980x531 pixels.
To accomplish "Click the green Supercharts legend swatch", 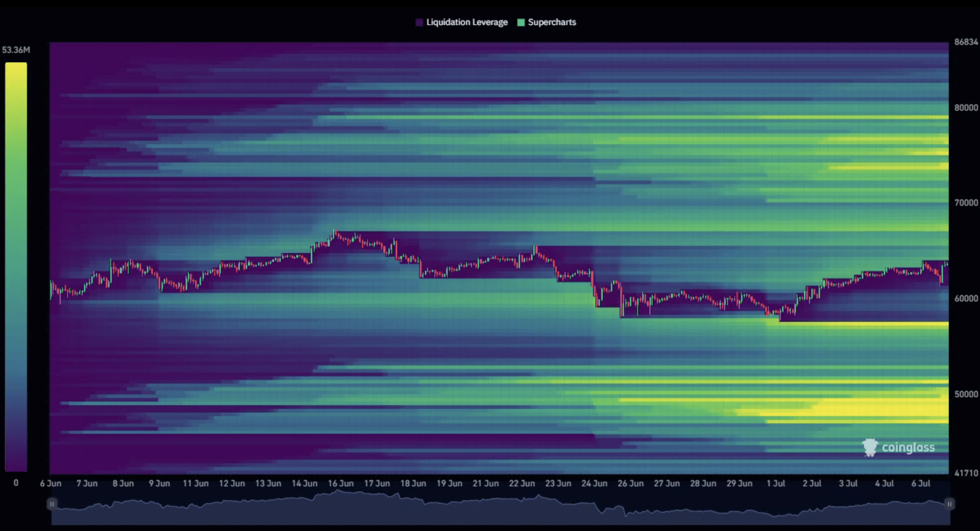I will coord(521,22).
